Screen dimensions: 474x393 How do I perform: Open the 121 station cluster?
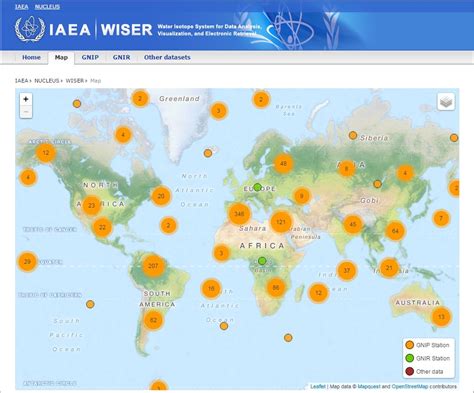[x=281, y=222]
